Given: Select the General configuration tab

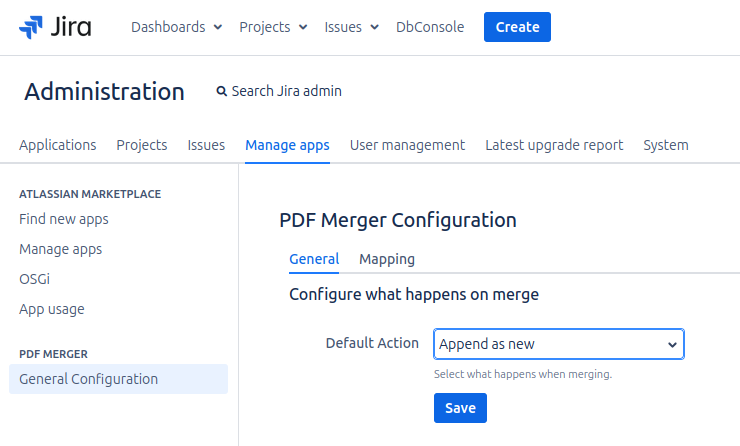Looking at the screenshot, I should (314, 259).
